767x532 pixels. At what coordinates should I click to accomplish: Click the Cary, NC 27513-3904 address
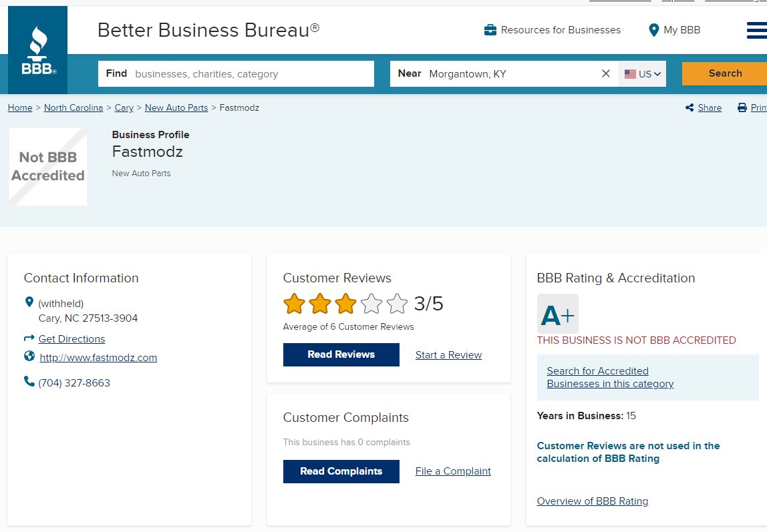click(88, 318)
